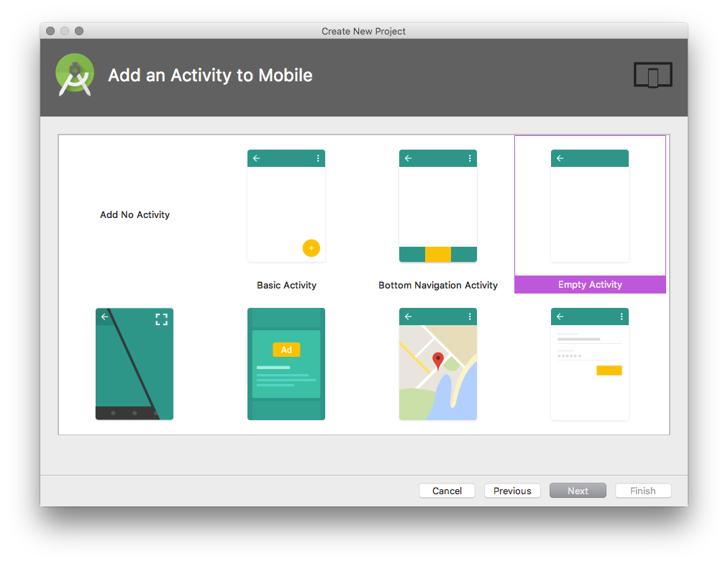Click the floating action button on Basic Activity
The image size is (728, 564).
tap(311, 247)
